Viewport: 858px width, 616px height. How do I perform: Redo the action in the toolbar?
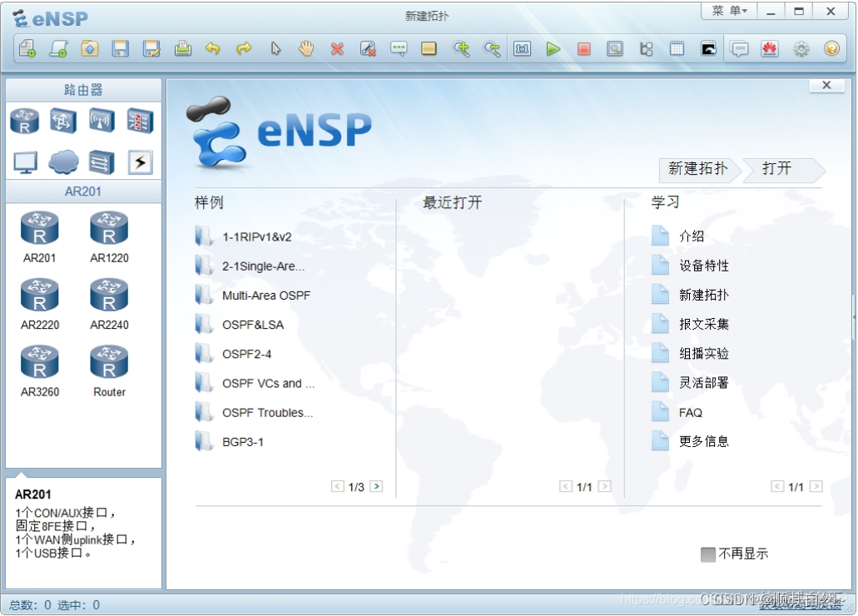[x=244, y=49]
